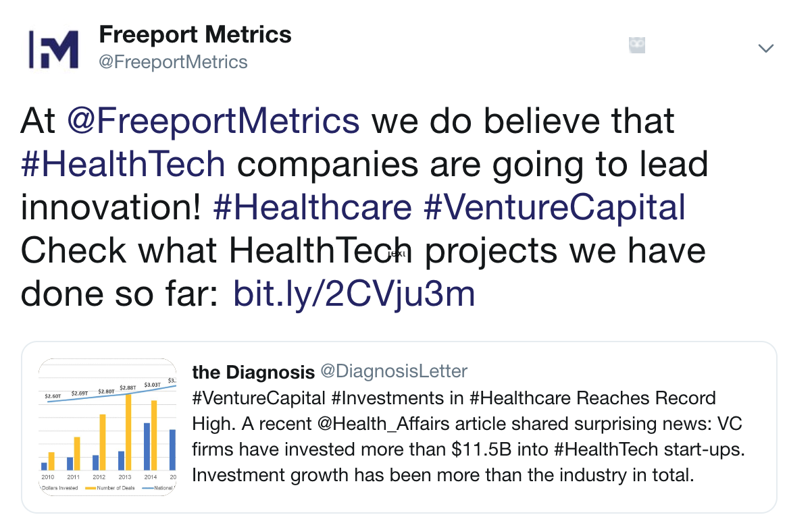Image resolution: width=812 pixels, height=517 pixels.
Task: Click the faded owl icon beside the chevron
Action: [636, 46]
